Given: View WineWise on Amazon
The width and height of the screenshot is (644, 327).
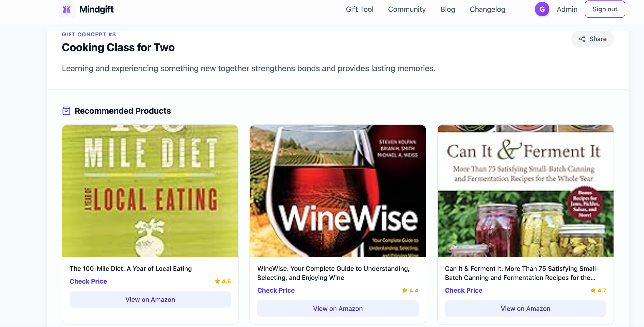Looking at the screenshot, I should [x=338, y=309].
